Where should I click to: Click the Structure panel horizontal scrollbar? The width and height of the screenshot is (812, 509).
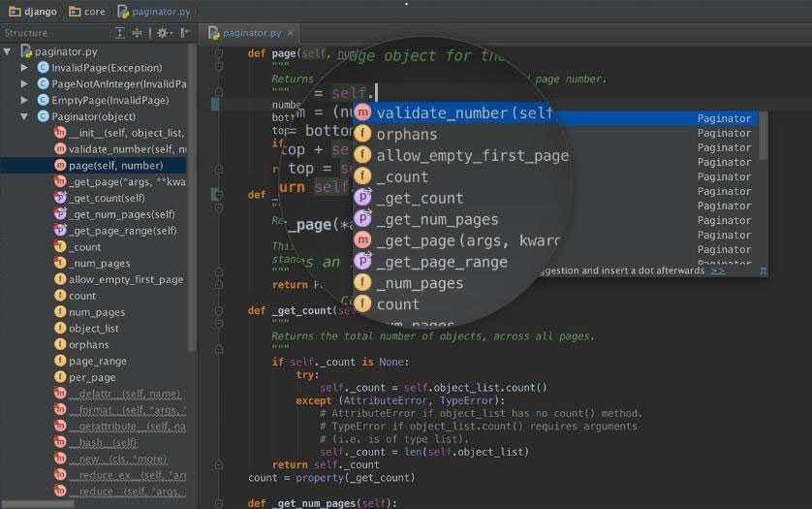click(37, 504)
